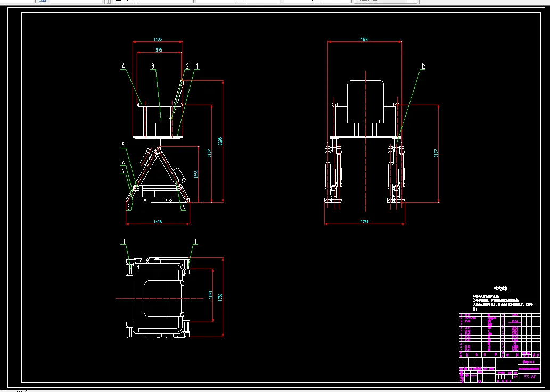Select the 1235 vertical dimension text

tap(196, 174)
